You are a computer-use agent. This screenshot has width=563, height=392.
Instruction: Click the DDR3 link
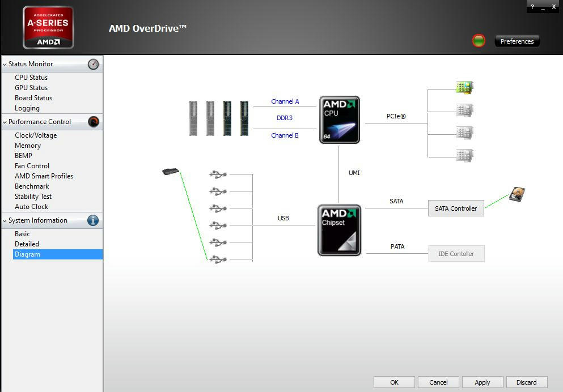[285, 118]
